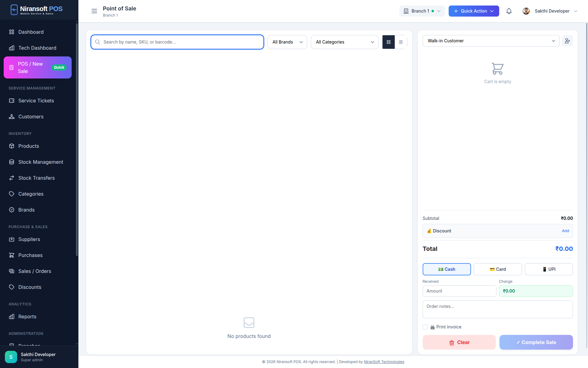
Task: Click the sidebar vertical scrollbar
Action: 77,138
